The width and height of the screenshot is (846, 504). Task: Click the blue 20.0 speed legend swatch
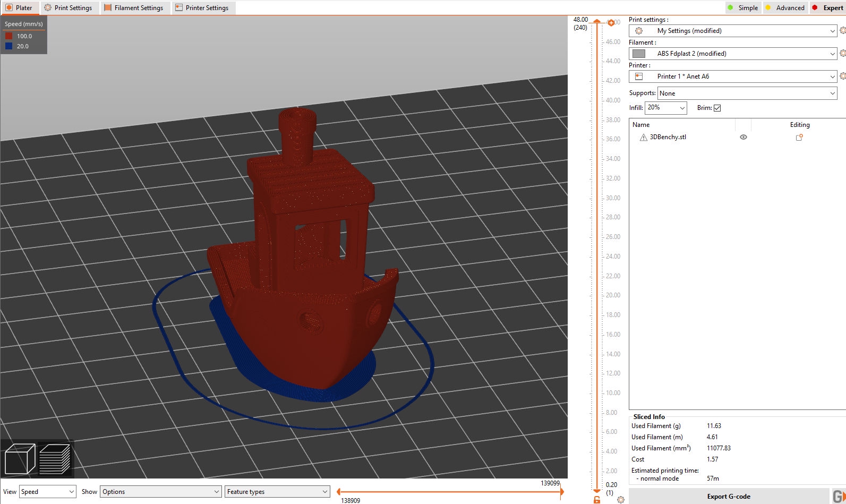coord(8,46)
